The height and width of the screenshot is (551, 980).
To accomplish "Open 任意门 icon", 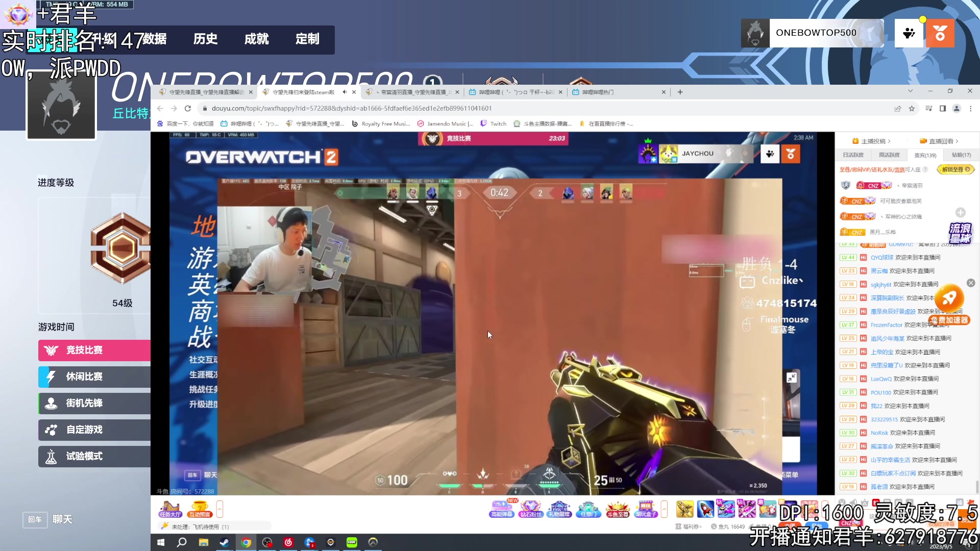I will point(588,509).
